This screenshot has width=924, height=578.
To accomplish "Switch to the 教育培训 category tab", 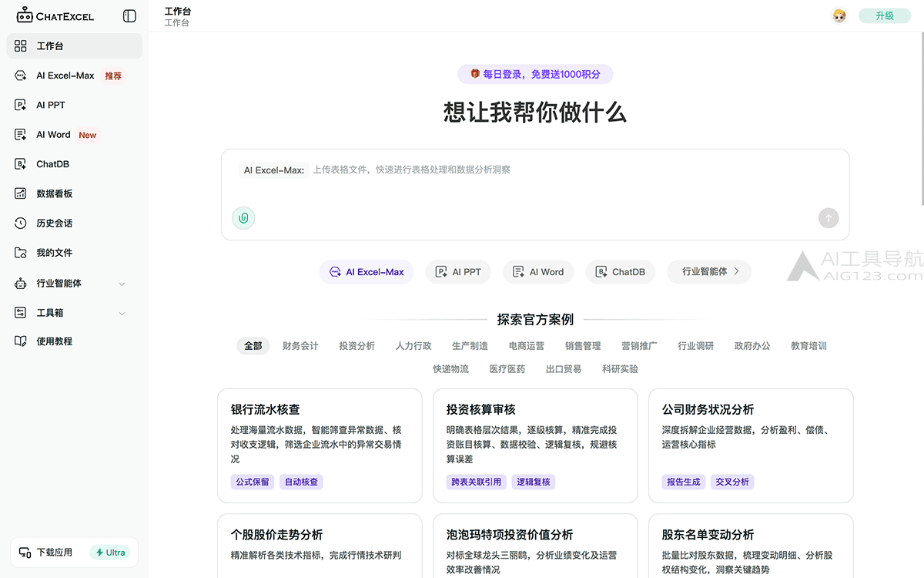I will (808, 346).
